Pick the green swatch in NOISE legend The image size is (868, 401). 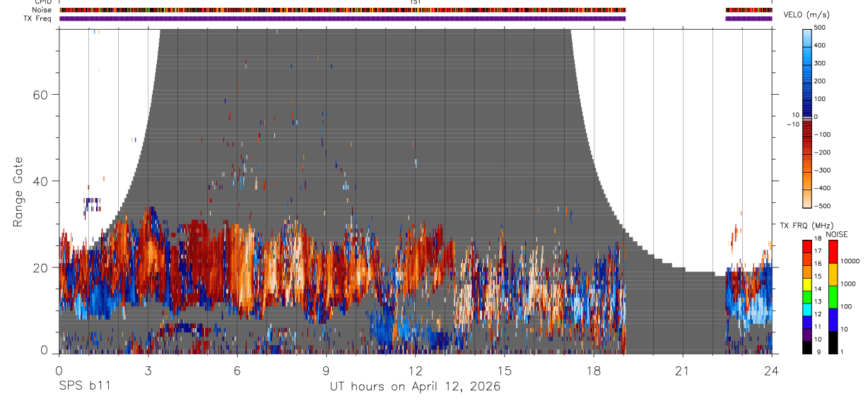pyautogui.click(x=833, y=297)
